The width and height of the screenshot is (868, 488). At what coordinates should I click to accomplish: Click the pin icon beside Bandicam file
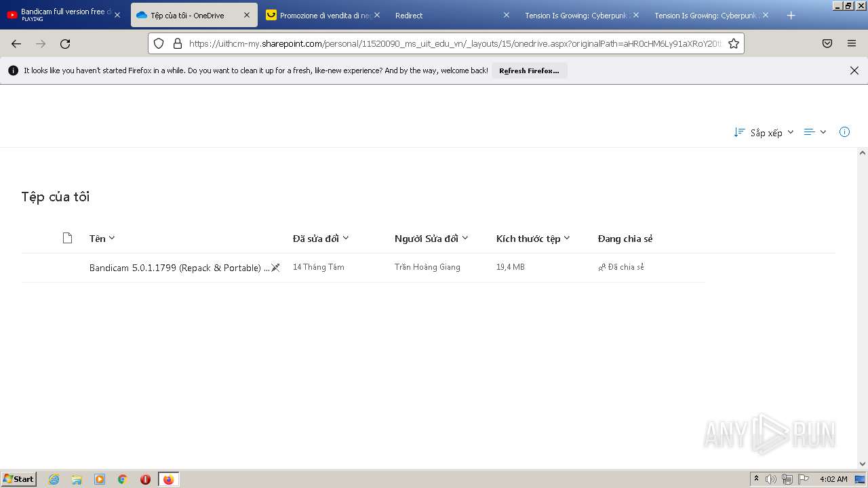(275, 268)
